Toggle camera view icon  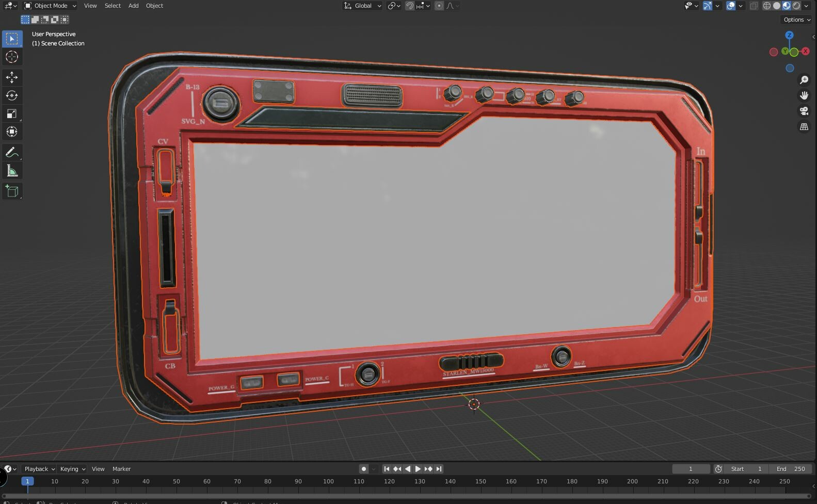pyautogui.click(x=804, y=111)
